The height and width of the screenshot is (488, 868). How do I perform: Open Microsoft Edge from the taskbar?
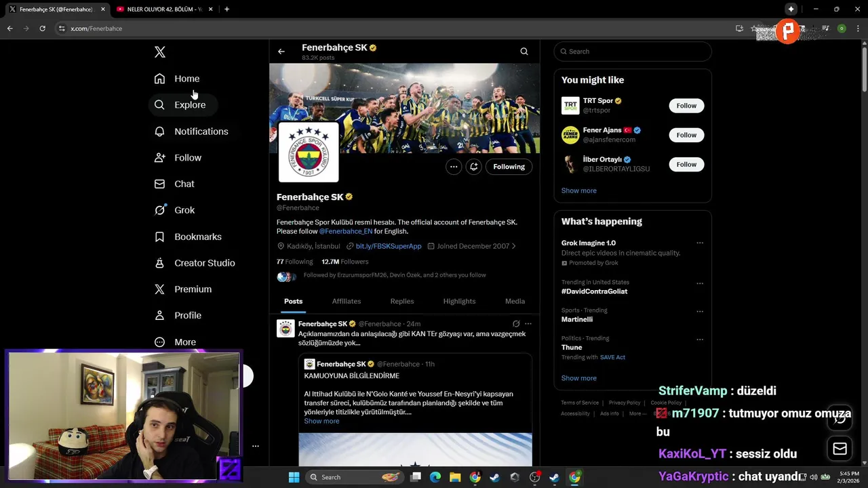[435, 477]
